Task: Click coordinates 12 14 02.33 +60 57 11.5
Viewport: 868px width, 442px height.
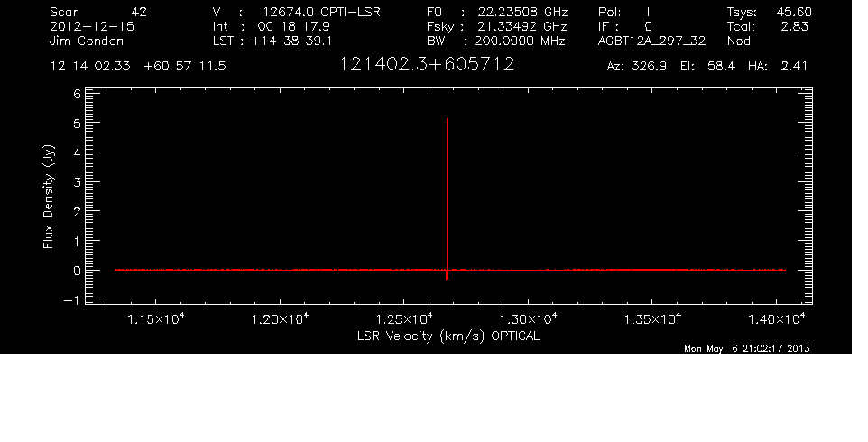Action: (138, 67)
